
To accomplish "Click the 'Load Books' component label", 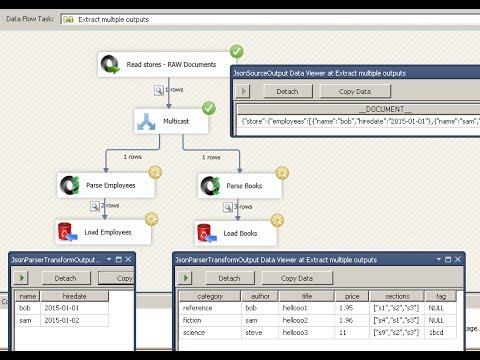I will tap(240, 233).
